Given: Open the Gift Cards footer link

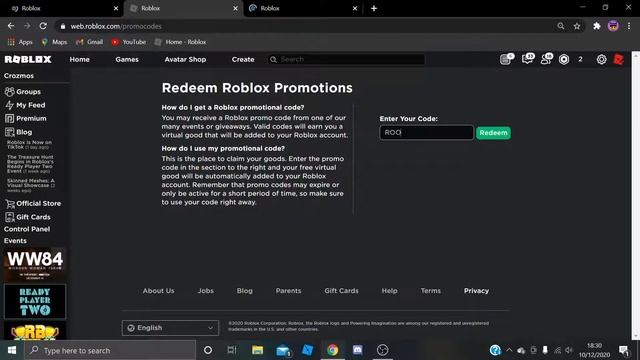Looking at the screenshot, I should [341, 291].
